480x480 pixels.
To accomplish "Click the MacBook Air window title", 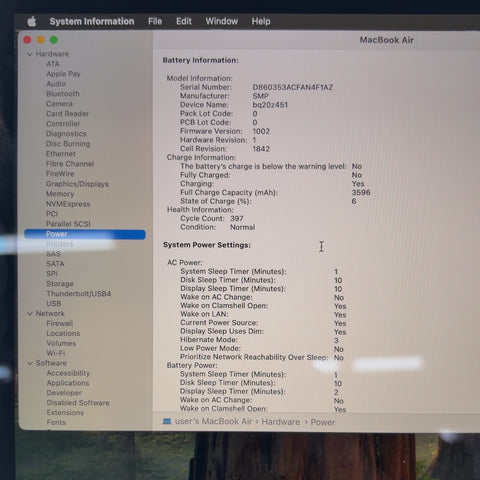I will coord(386,40).
